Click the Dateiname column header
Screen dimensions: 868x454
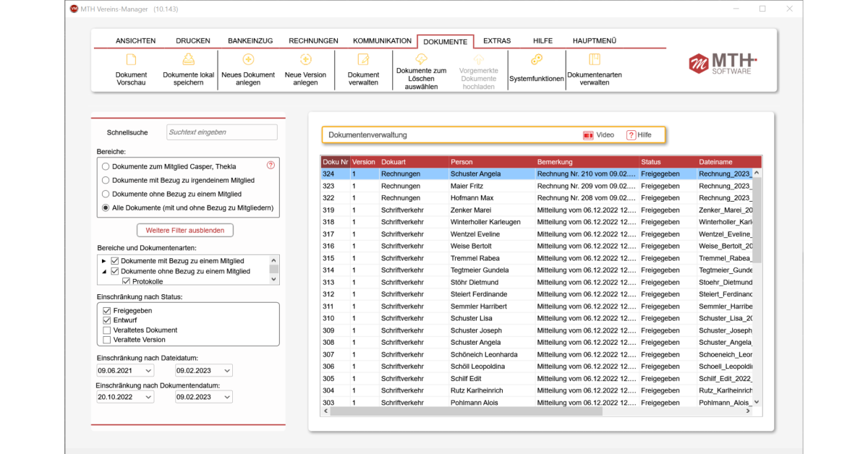(729, 162)
